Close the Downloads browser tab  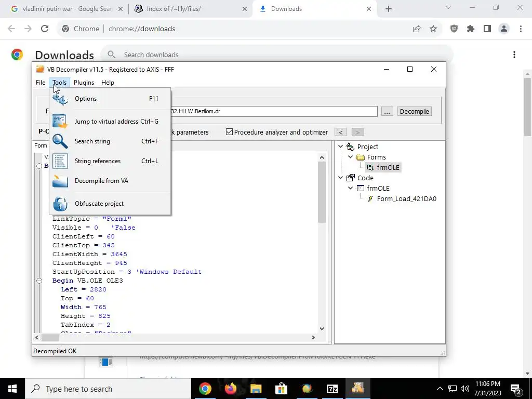[x=369, y=9]
